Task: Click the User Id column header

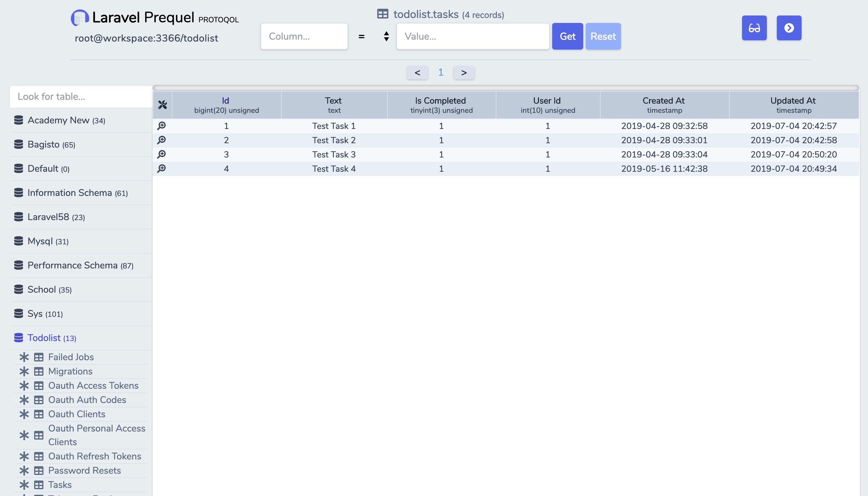Action: coord(548,105)
